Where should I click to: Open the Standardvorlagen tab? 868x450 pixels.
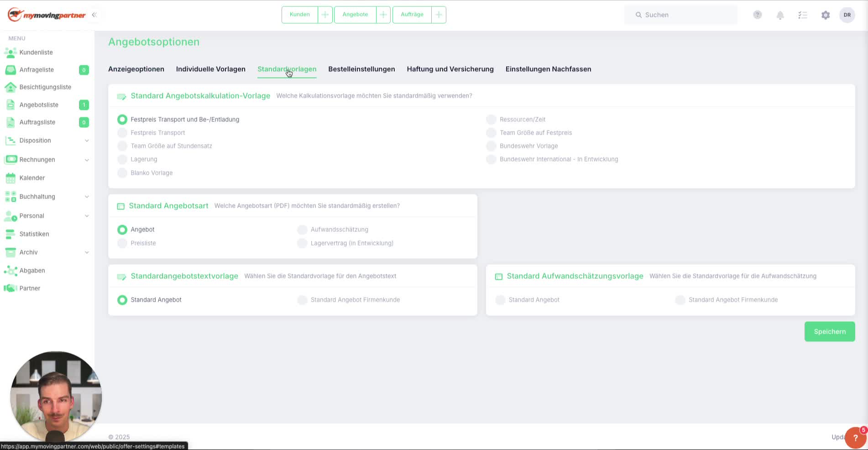(x=287, y=69)
